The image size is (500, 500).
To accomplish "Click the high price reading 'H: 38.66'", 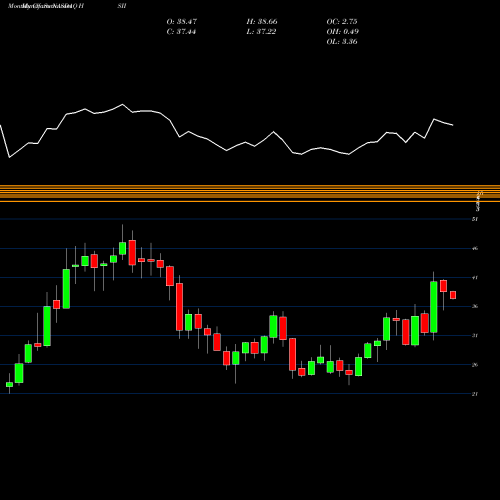I will 262,22.
